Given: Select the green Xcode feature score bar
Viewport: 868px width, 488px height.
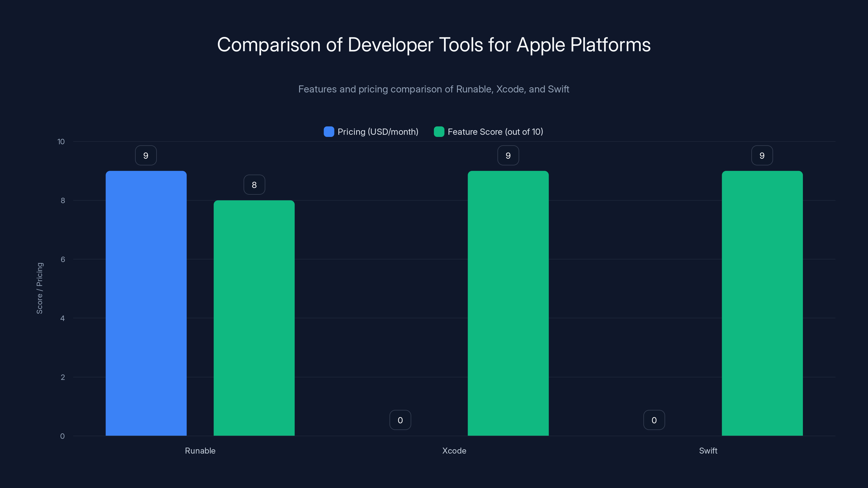Looking at the screenshot, I should (508, 303).
